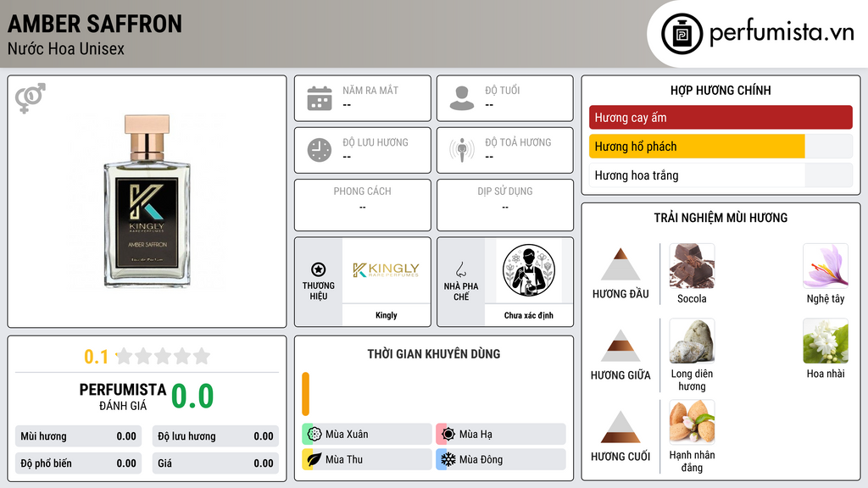
Task: Click the unisex gender symbol icon
Action: pos(31,98)
